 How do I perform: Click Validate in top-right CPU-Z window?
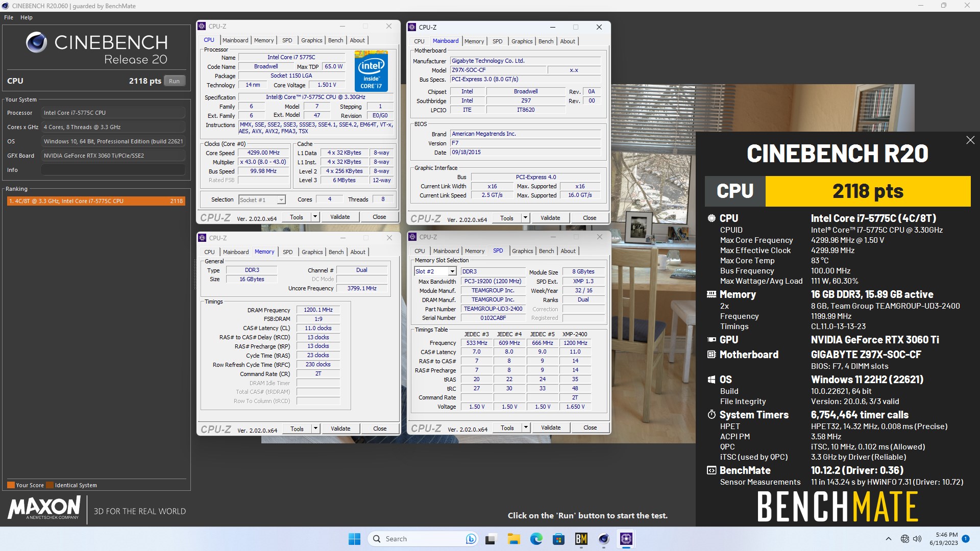[x=550, y=218]
